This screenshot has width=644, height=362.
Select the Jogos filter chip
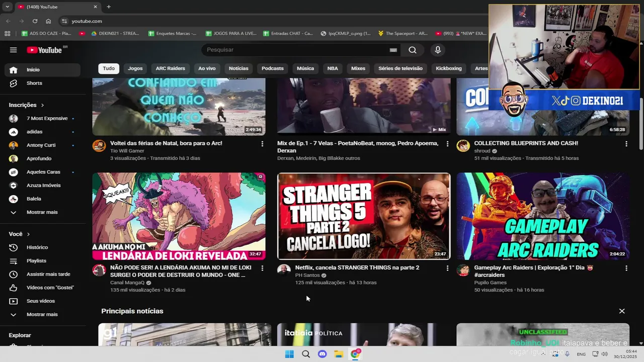click(135, 68)
